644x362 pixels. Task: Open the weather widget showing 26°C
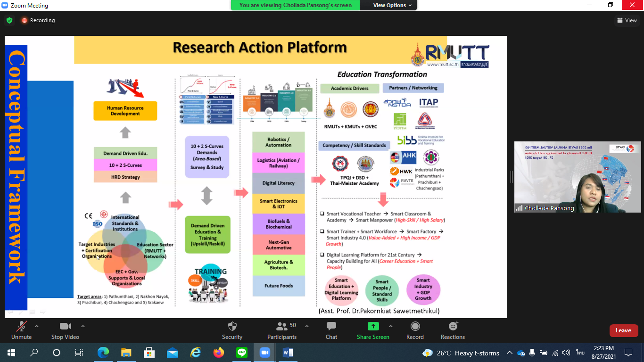[461, 353]
